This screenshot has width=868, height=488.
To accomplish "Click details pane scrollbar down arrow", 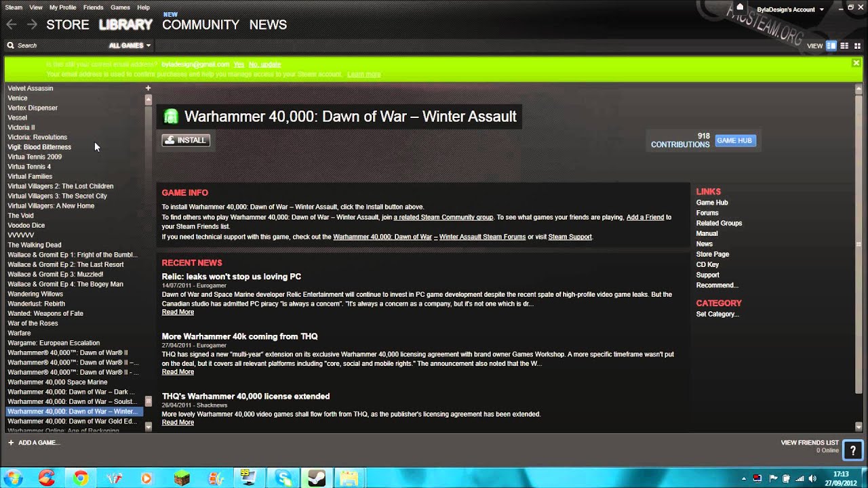I will pos(859,427).
